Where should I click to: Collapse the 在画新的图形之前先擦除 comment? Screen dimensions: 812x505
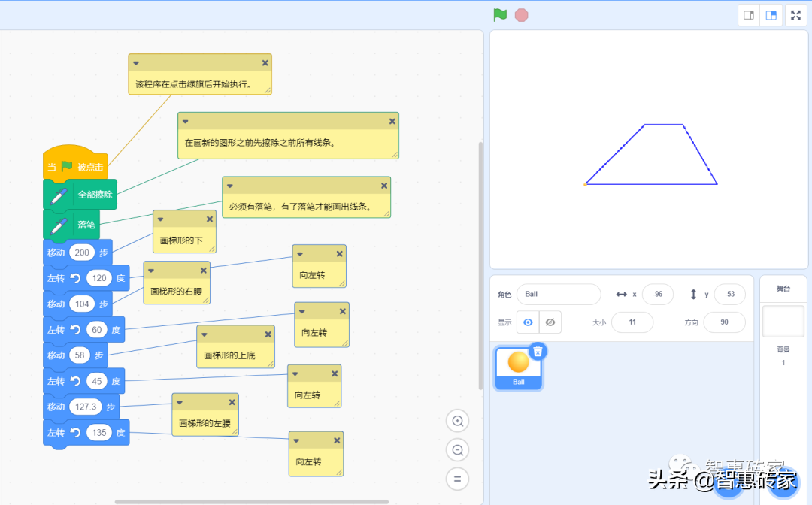point(185,122)
